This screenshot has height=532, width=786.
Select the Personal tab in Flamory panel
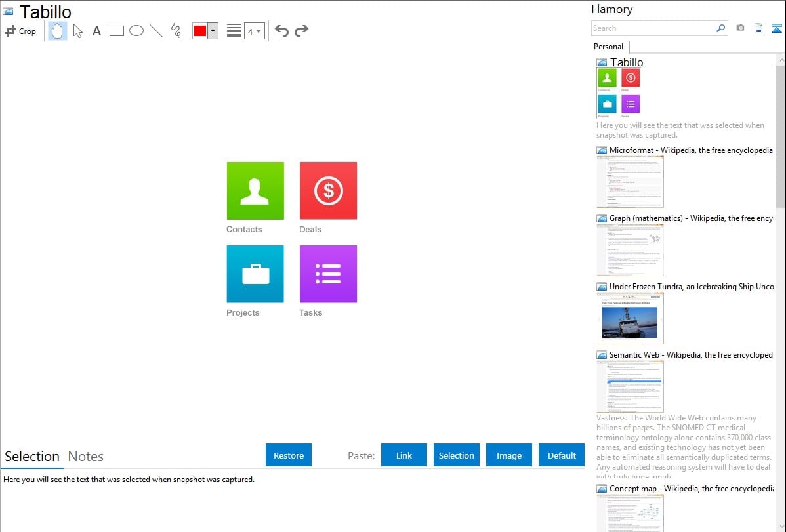[x=608, y=47]
